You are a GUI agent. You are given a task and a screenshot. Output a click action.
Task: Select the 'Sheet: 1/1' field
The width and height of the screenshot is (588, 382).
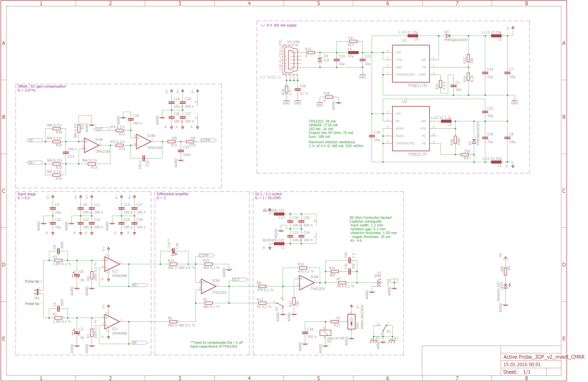(x=517, y=372)
